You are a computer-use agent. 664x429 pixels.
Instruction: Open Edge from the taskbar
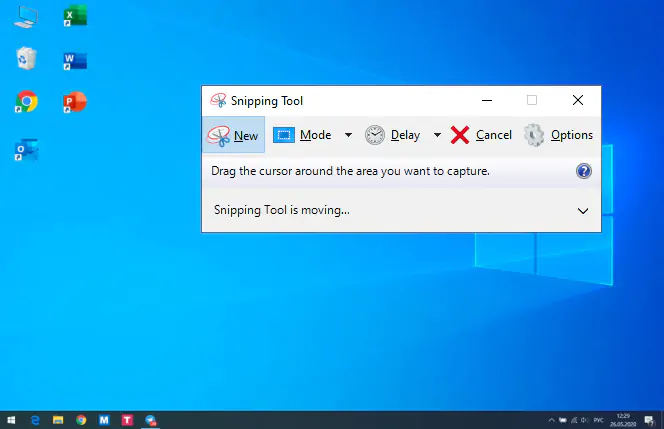(35, 420)
